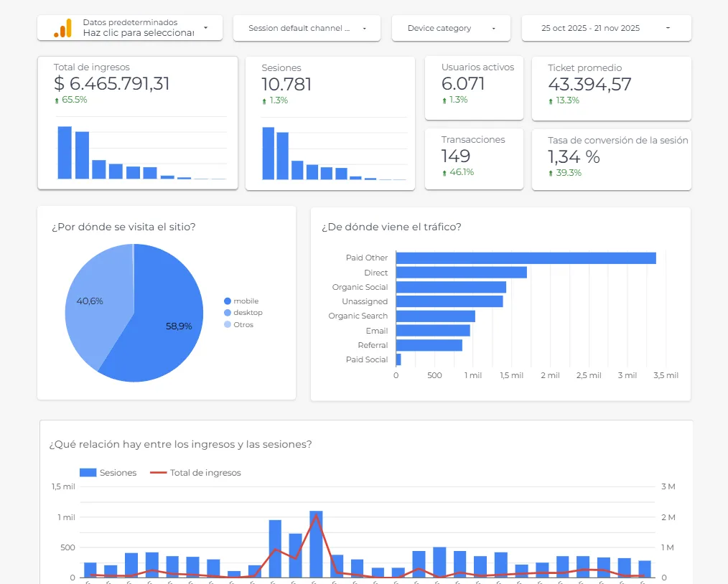This screenshot has width=728, height=584.
Task: Click the Unassigned traffic bar
Action: pos(449,301)
